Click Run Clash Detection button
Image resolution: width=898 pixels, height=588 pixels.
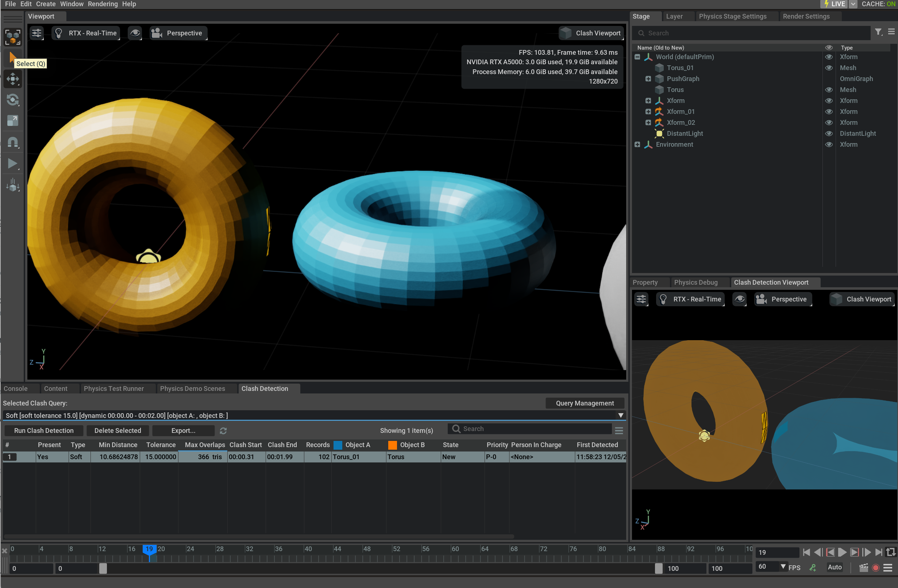(43, 430)
